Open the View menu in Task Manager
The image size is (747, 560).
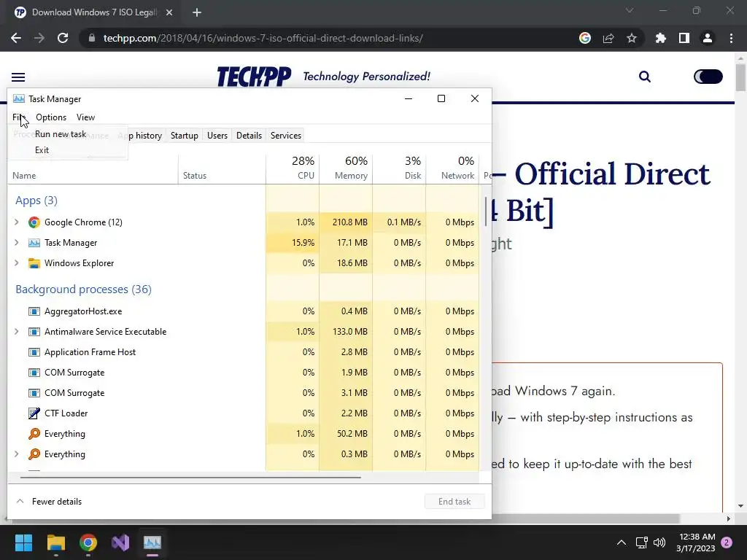(86, 117)
